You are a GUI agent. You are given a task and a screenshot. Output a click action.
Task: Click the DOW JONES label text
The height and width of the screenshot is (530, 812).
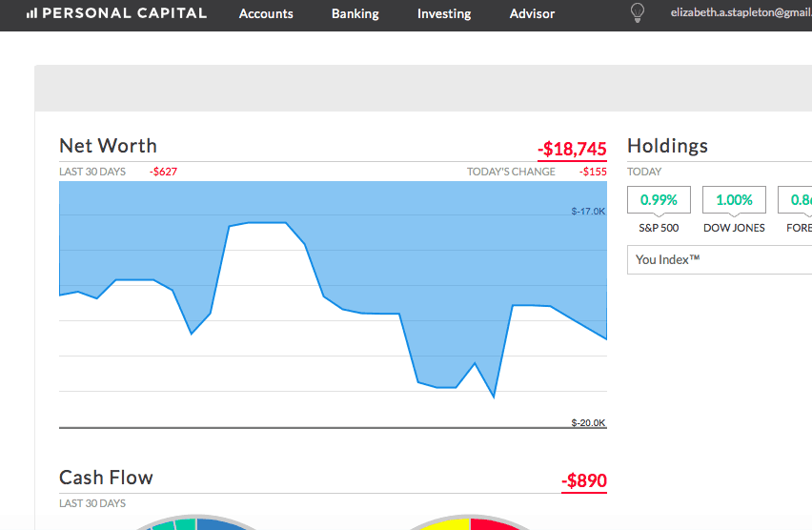coord(734,228)
